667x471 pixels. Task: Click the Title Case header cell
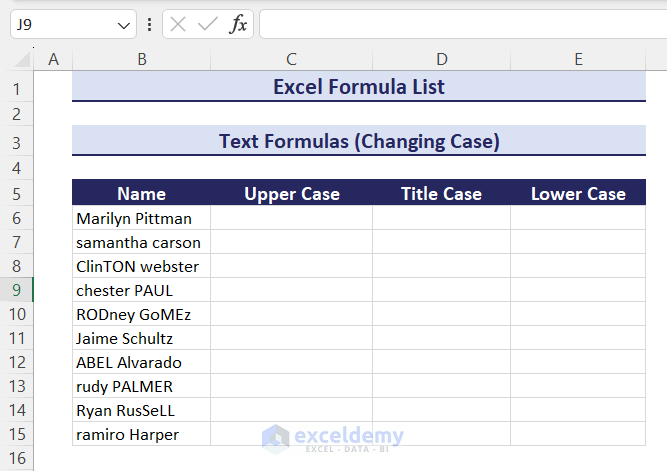441,194
